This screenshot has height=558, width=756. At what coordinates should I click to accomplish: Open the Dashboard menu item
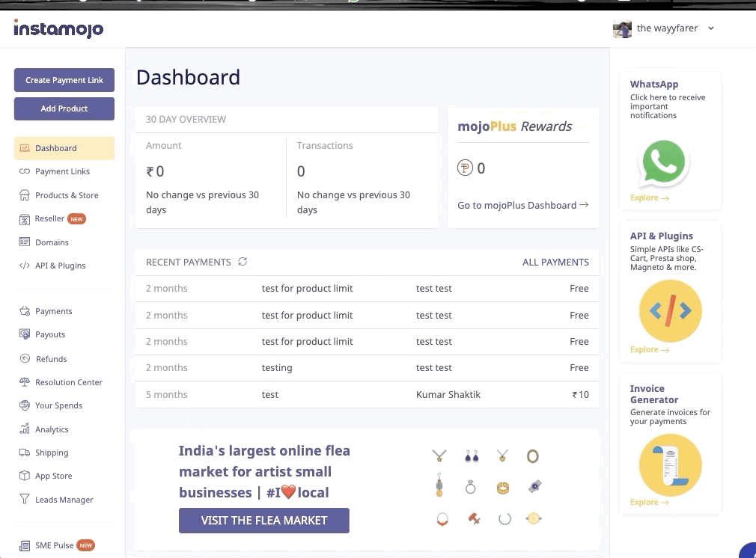coord(64,148)
